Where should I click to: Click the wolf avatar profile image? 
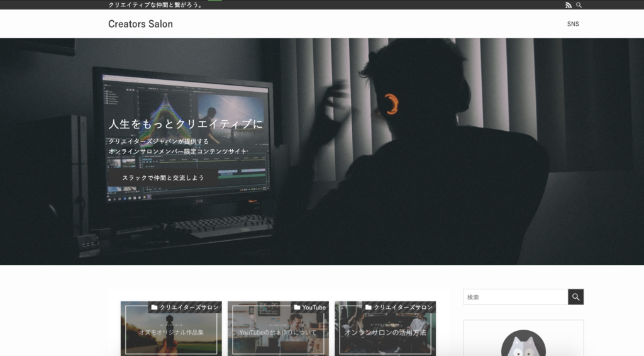(523, 345)
